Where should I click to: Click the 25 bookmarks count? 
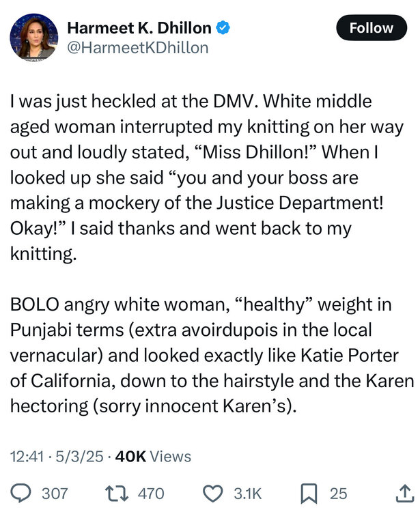click(x=339, y=493)
